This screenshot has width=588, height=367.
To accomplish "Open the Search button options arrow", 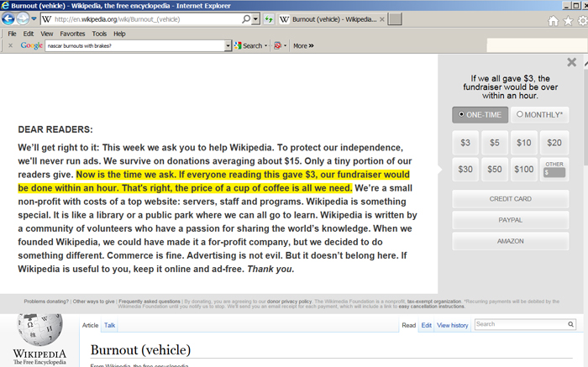I will (x=266, y=45).
